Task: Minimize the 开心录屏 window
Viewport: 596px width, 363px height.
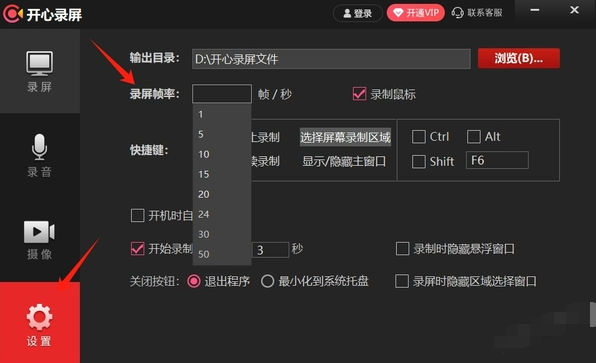Action: pos(535,10)
